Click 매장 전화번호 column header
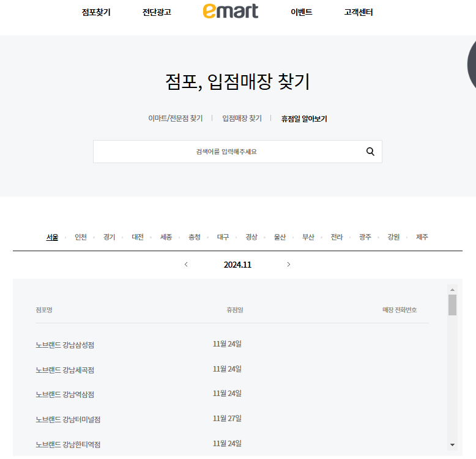The image size is (476, 459). [400, 310]
